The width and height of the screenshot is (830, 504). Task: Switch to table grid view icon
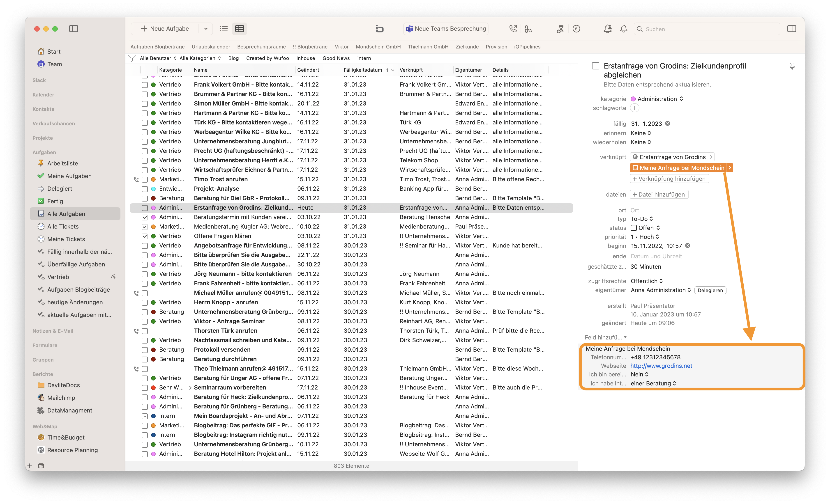click(x=240, y=29)
